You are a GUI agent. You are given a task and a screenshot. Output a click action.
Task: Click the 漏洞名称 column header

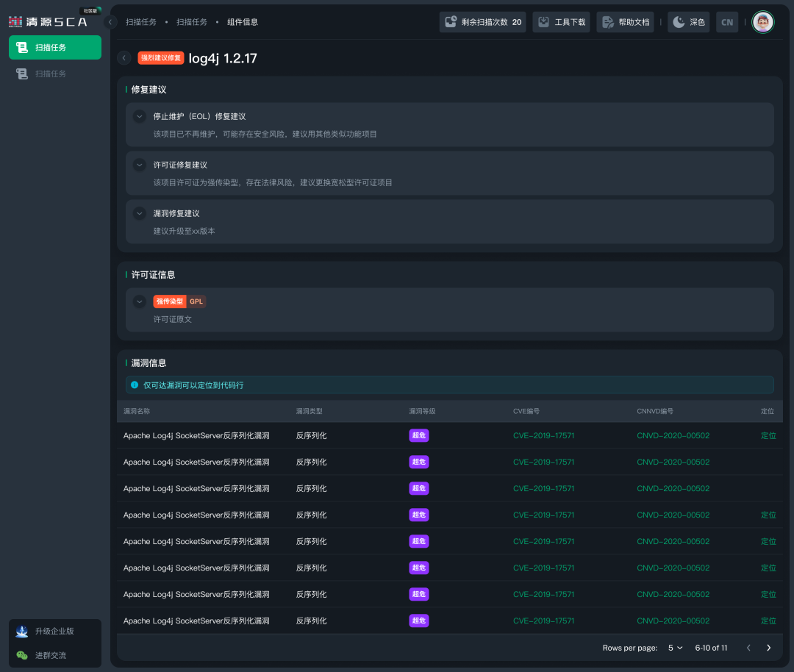pos(137,411)
